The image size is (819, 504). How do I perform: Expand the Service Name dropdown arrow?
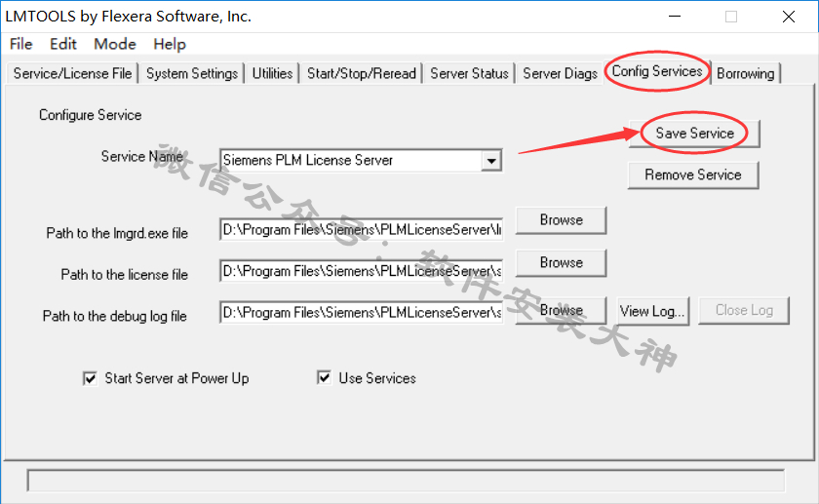(x=491, y=161)
